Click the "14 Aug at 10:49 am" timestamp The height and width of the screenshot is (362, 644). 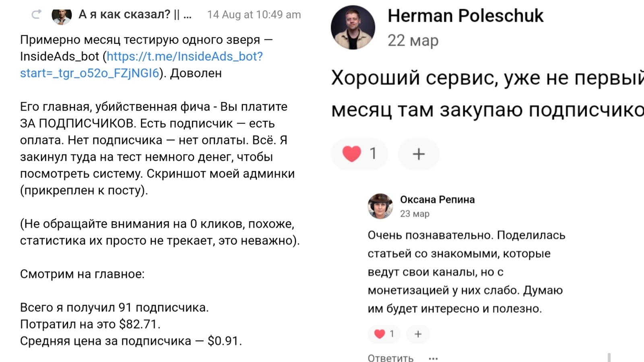[x=254, y=15]
